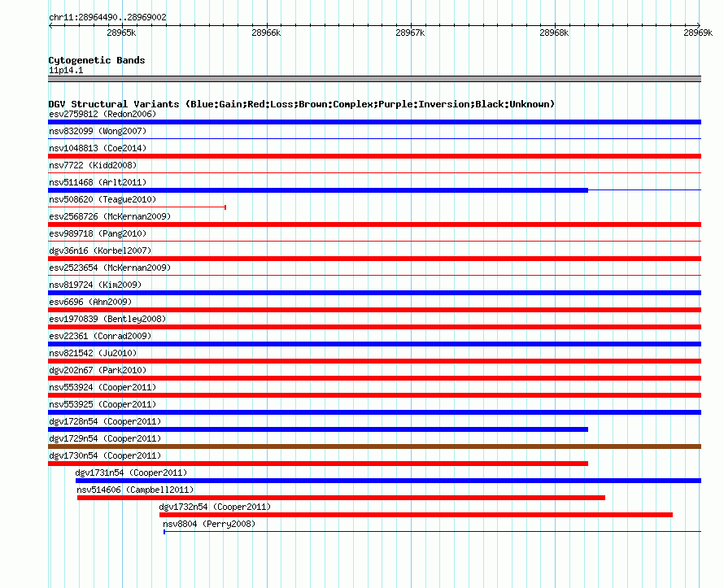Open the dgv1729n54 (Cooper2011) label
724x588 pixels.
pos(105,438)
